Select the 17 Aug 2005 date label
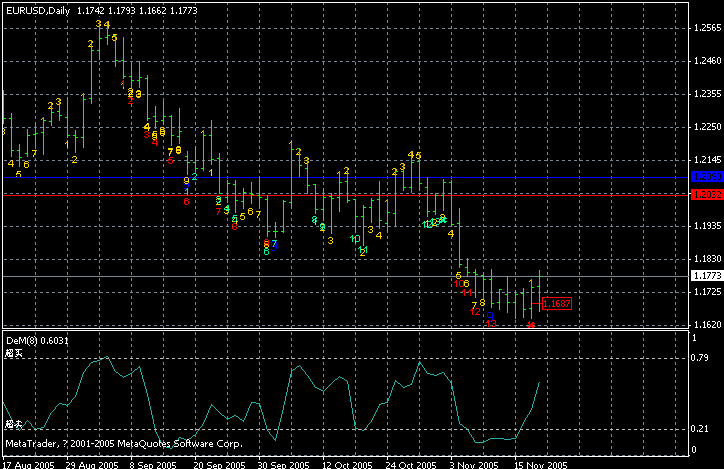This screenshot has width=724, height=469. pyautogui.click(x=28, y=464)
